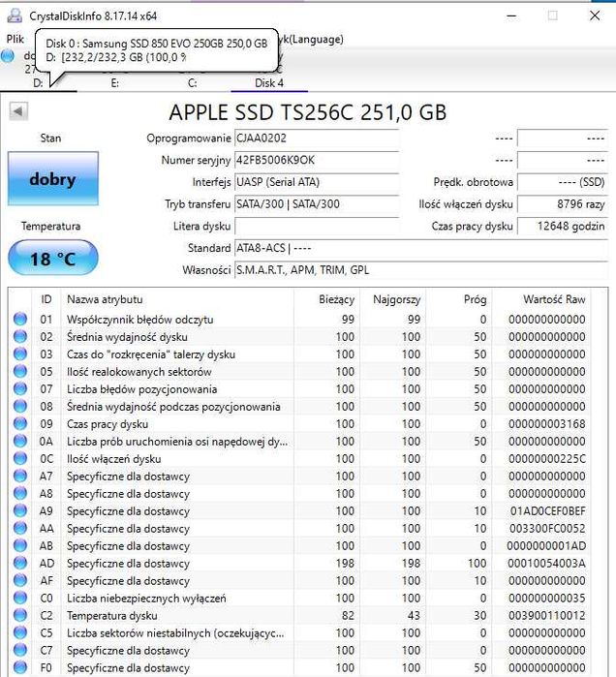Switch to the D: disk tab
Image resolution: width=616 pixels, height=677 pixels.
tap(38, 83)
